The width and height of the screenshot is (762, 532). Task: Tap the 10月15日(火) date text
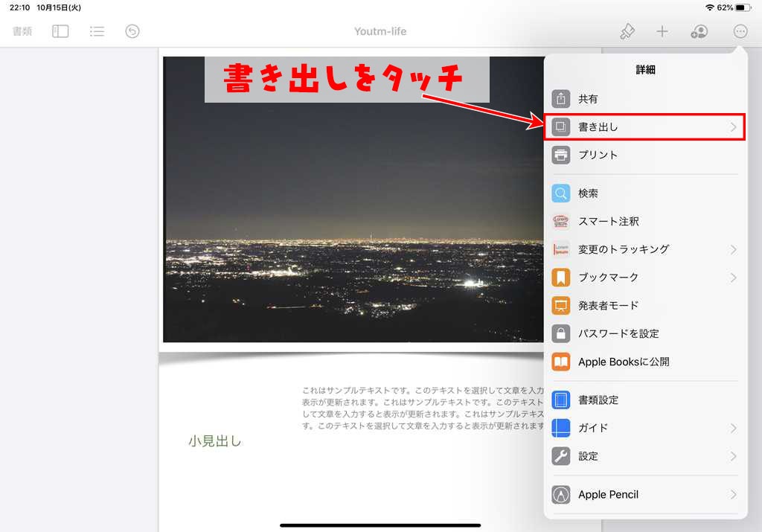click(x=59, y=7)
